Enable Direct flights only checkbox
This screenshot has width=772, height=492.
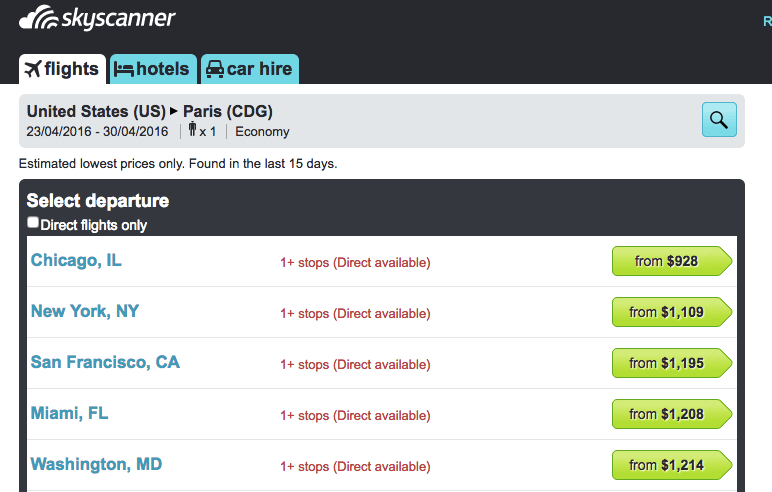[33, 223]
